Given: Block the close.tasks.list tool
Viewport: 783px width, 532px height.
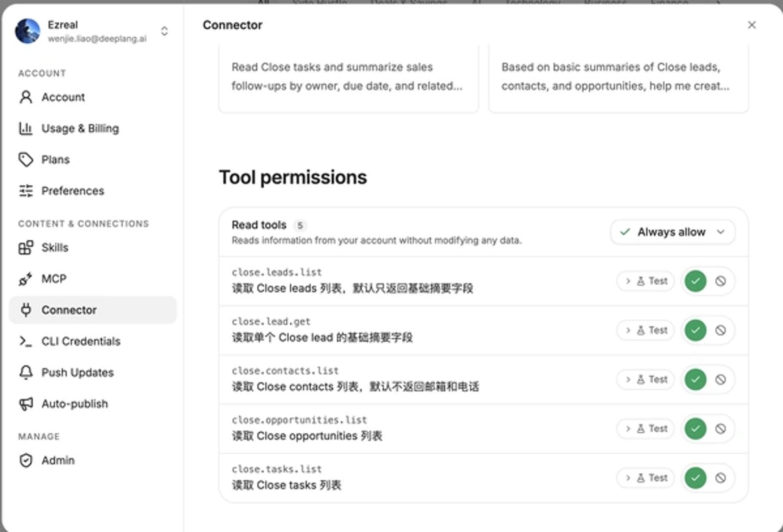Looking at the screenshot, I should 720,478.
